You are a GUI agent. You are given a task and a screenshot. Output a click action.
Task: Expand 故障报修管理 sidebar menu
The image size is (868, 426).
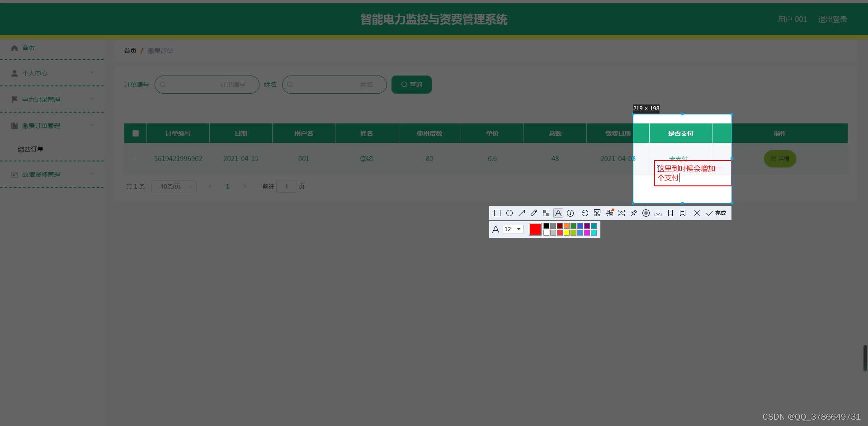pos(52,175)
